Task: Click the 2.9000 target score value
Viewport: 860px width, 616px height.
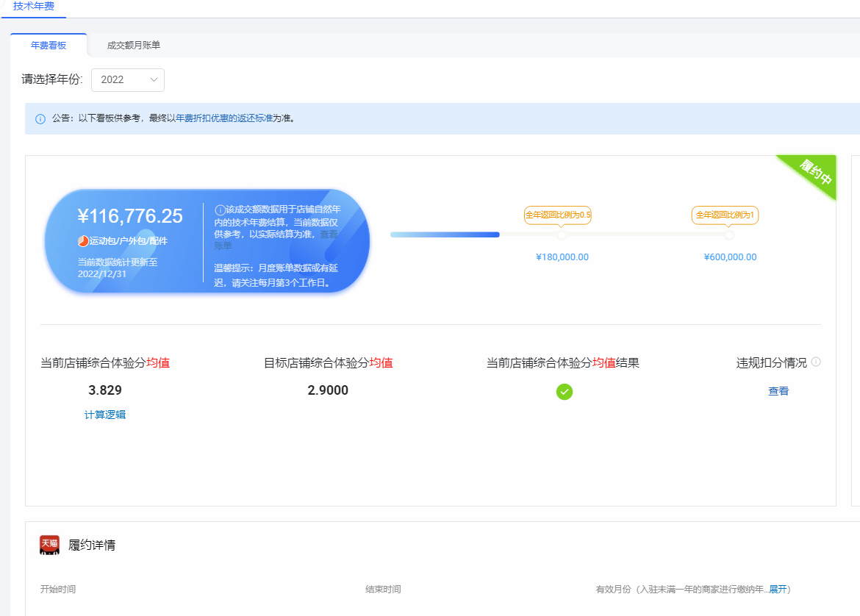Action: click(327, 390)
